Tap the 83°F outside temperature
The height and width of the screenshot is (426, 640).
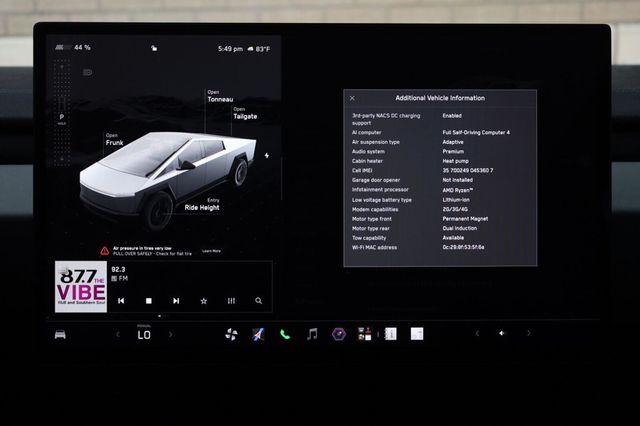pyautogui.click(x=263, y=49)
